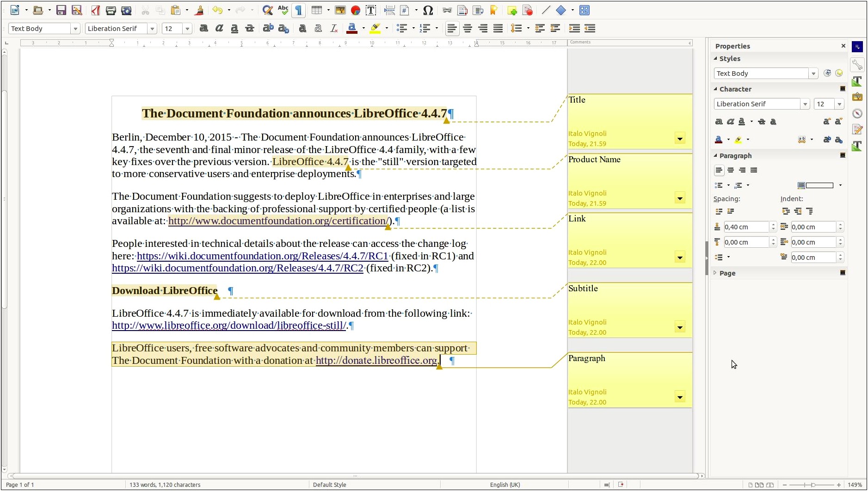
Task: Open toolbar paragraph style Text Body dropdown
Action: [75, 29]
